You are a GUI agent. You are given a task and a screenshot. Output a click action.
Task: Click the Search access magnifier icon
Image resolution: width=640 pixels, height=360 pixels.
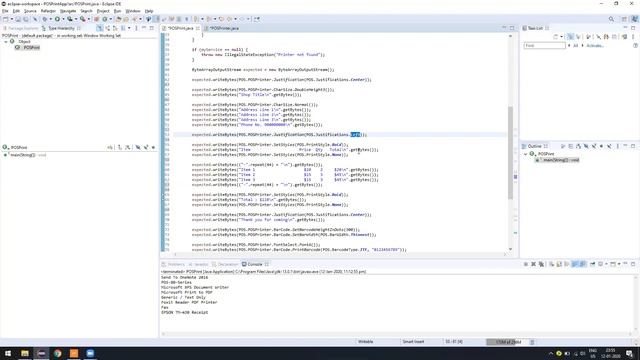pos(611,19)
